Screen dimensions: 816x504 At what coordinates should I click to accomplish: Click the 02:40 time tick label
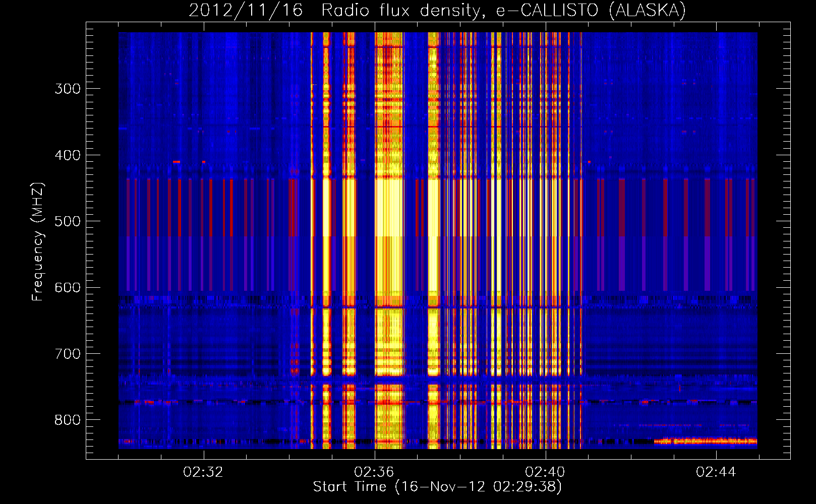545,472
